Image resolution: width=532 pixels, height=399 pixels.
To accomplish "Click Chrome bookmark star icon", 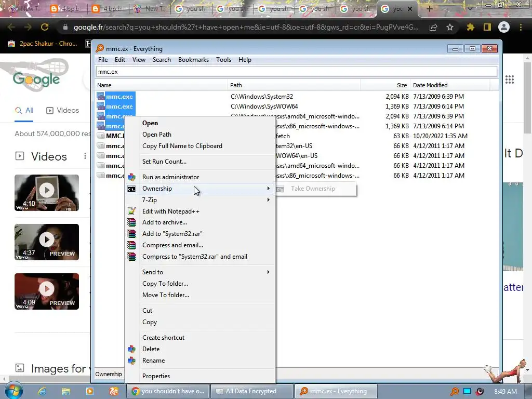I will [x=450, y=27].
